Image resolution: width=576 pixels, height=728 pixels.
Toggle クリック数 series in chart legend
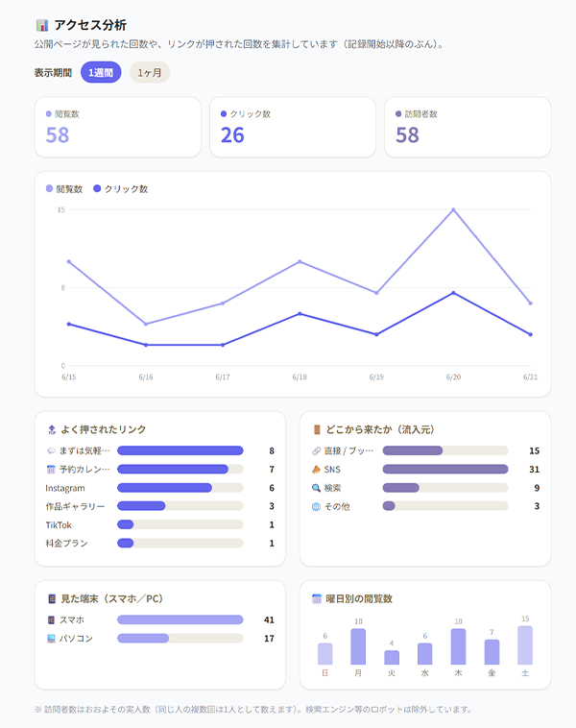121,188
